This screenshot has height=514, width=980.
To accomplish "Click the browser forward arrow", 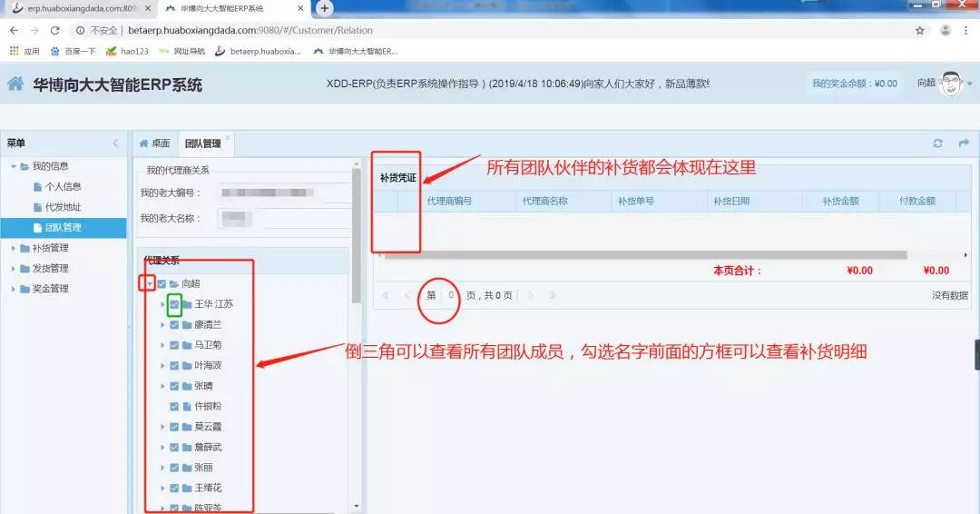I will 34,30.
